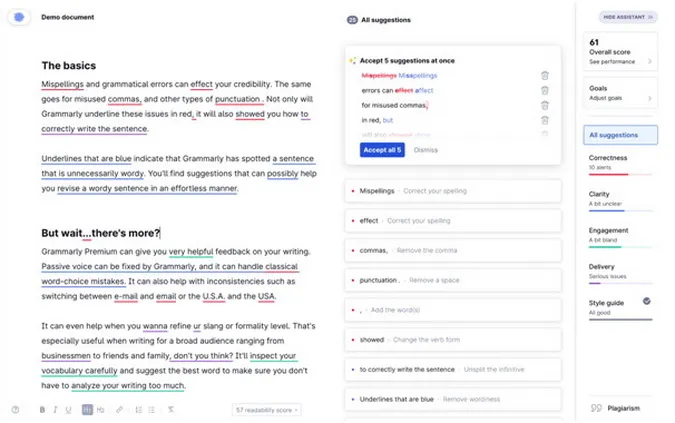
Task: Create a numbered list
Action: point(139,410)
